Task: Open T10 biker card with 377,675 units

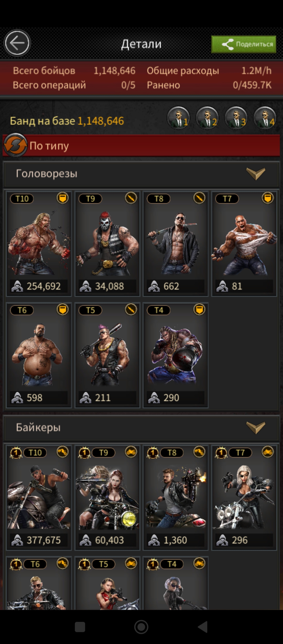Action: pos(39,497)
